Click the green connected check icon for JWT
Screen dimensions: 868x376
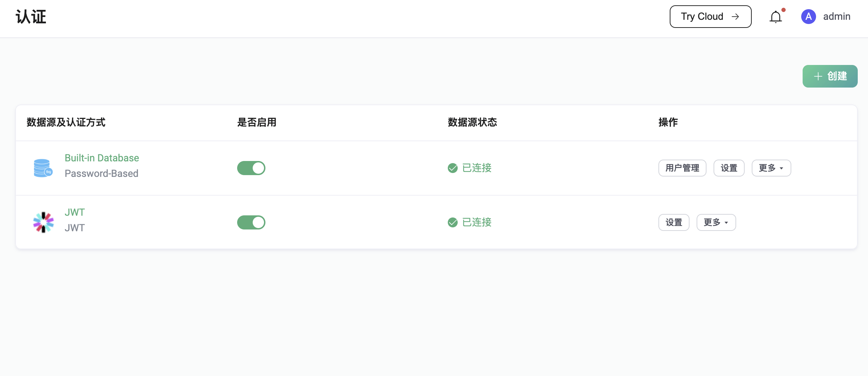click(453, 222)
